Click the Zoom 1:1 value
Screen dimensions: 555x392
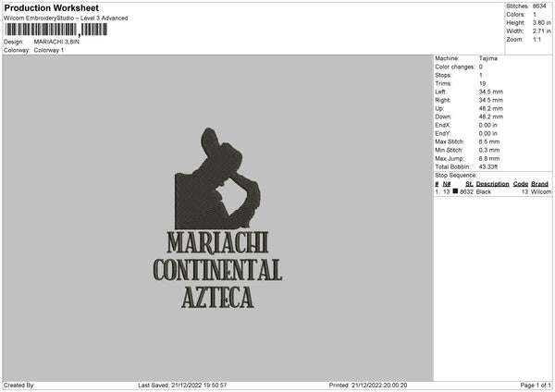pyautogui.click(x=536, y=39)
